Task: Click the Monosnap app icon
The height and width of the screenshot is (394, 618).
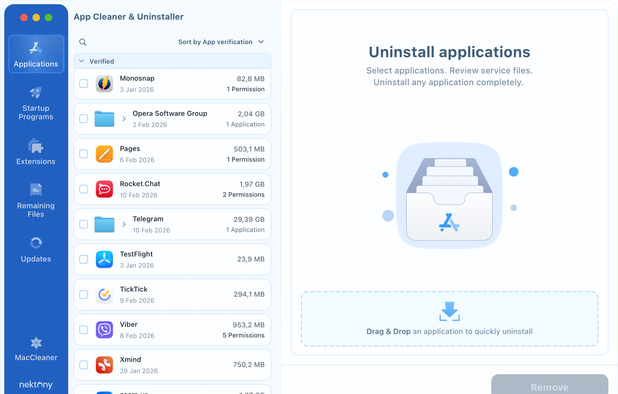Action: [104, 84]
